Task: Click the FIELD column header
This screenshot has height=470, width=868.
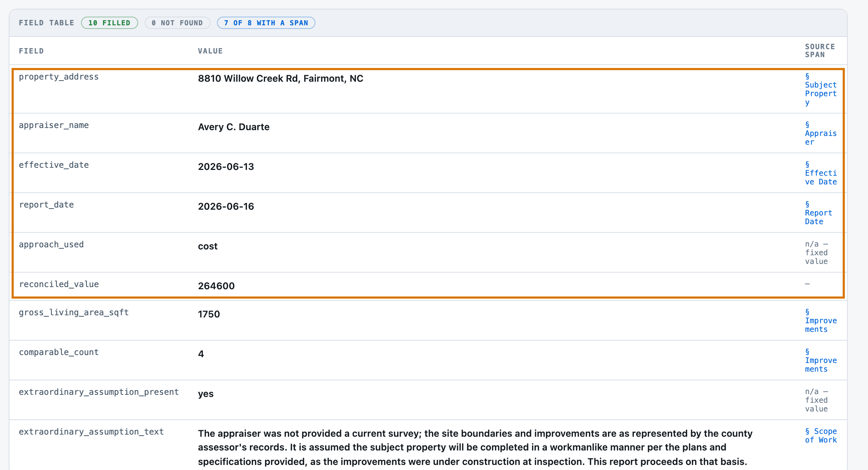Action: 31,51
